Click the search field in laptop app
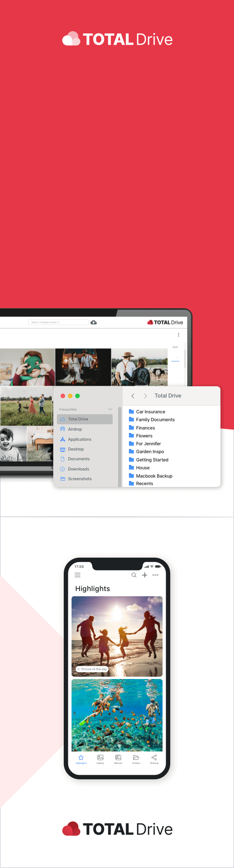The image size is (234, 868). (58, 322)
